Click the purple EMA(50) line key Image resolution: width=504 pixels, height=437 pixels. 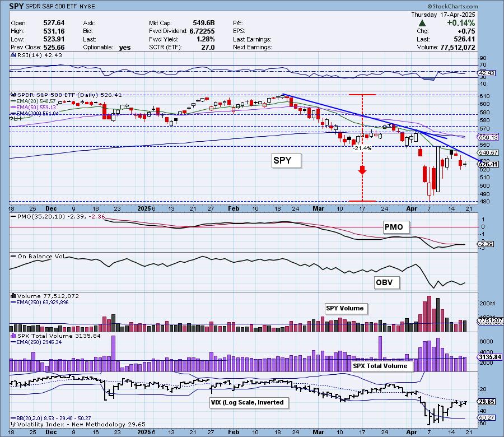tap(13, 108)
